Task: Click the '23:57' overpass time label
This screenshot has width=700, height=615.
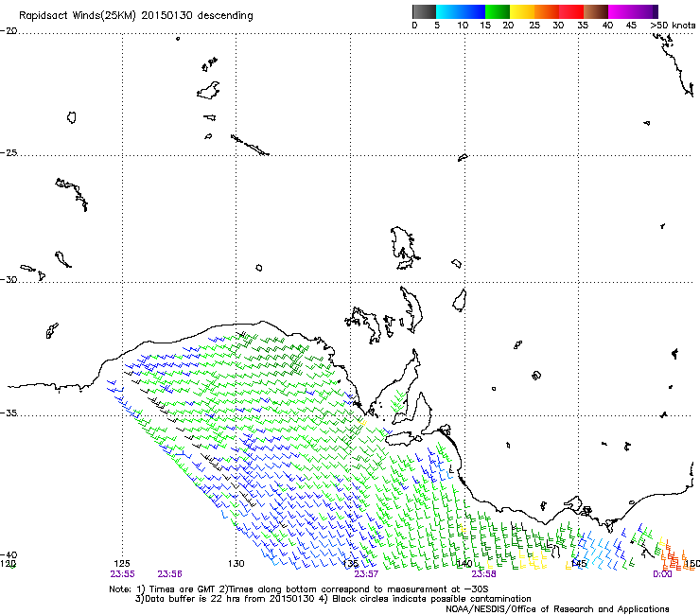Action: pos(366,574)
